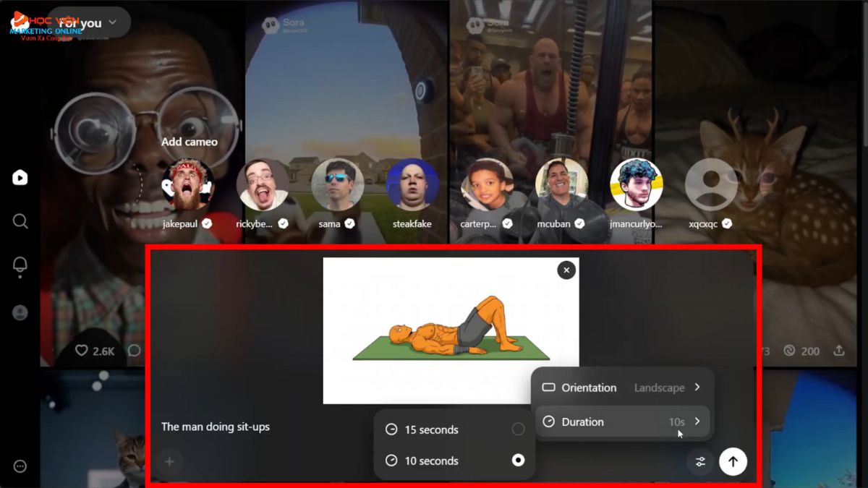Viewport: 868px width, 488px height.
Task: Submit the prompt with the arrow button
Action: [x=733, y=461]
